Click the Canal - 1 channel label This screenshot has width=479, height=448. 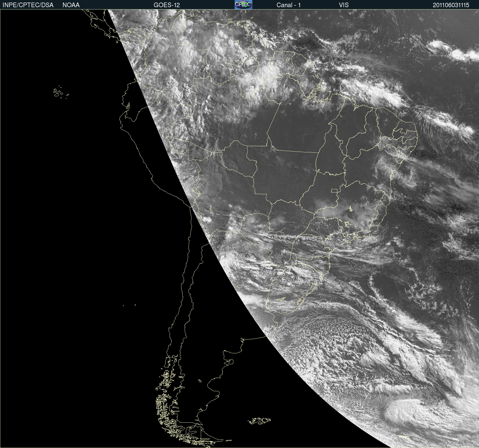tap(288, 5)
